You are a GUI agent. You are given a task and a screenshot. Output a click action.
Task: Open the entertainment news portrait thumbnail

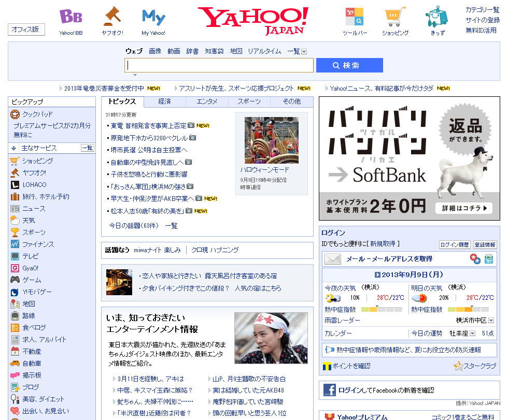[x=271, y=338]
